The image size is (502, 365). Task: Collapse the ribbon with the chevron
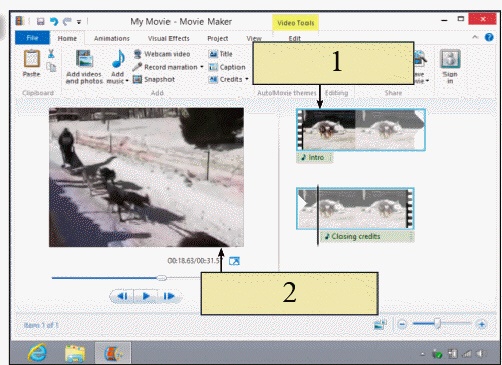coord(475,37)
